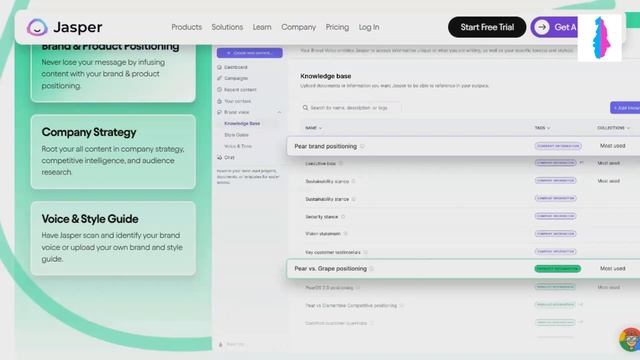
Task: Click the tag on the Executive bios row
Action: pyautogui.click(x=556, y=163)
